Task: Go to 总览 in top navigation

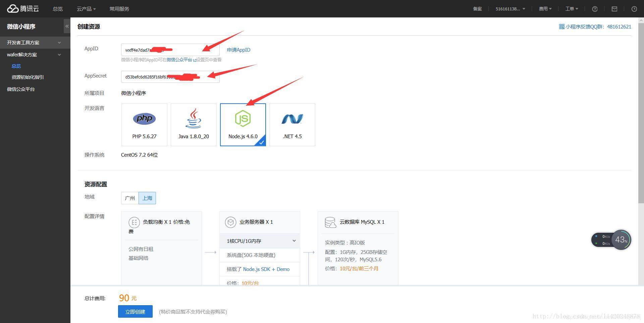Action: tap(58, 9)
